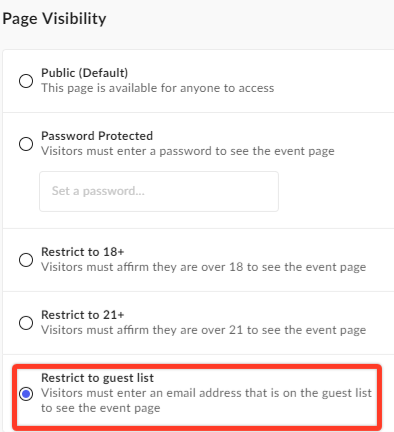
Task: Click the 'to see the event page' last line
Action: click(x=101, y=408)
